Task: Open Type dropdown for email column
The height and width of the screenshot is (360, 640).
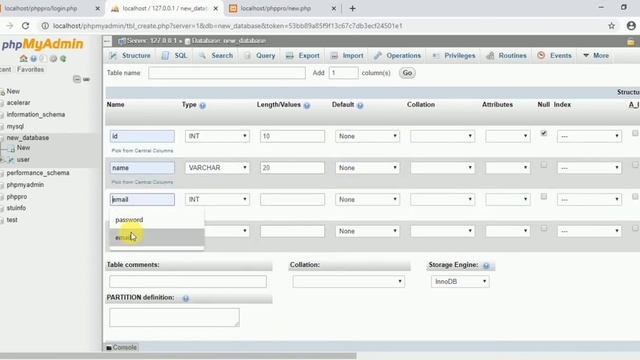Action: (x=217, y=200)
